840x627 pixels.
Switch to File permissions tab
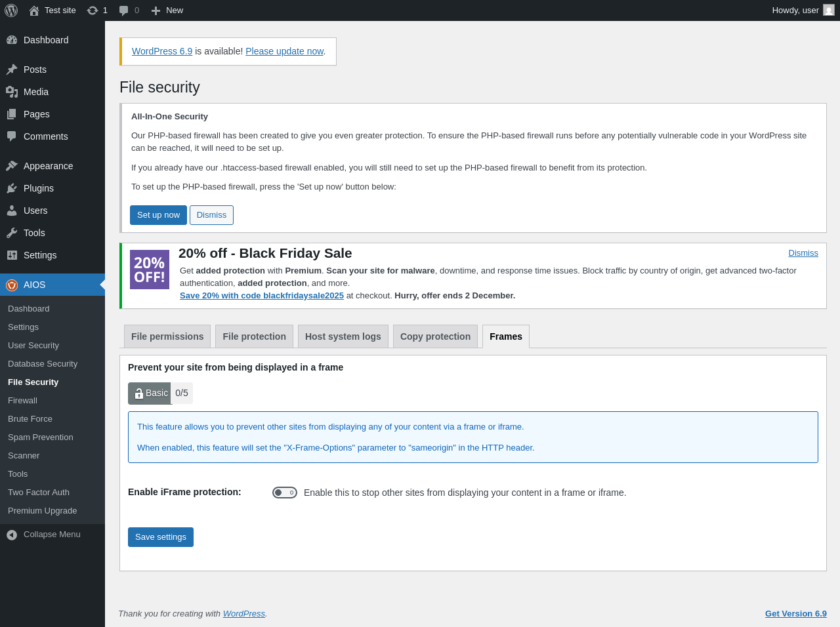[x=167, y=336]
